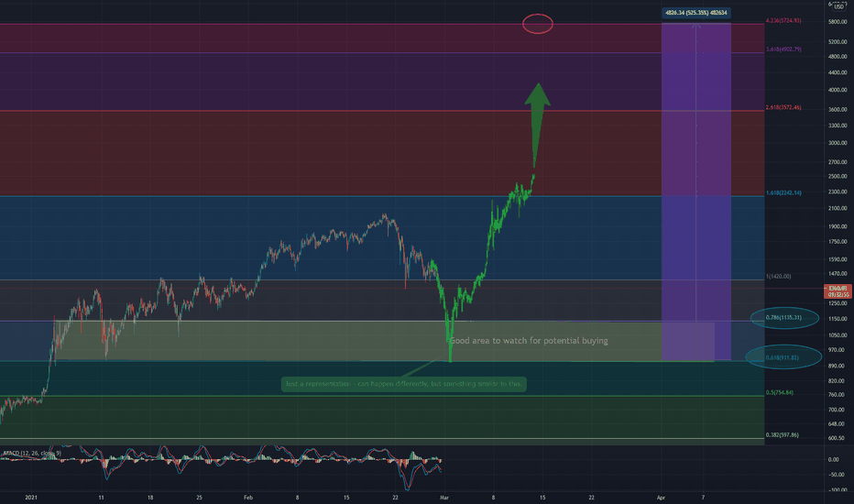Select the 0.382(597.86) Fibonacci level label
854x504 pixels.
pos(783,435)
